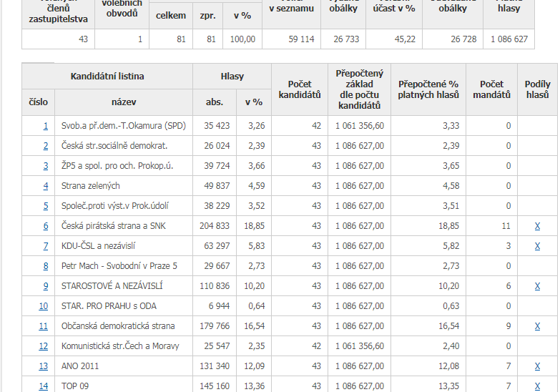The width and height of the screenshot is (560, 392).
Task: Open number 4 Strana zelených link
Action: tap(45, 186)
